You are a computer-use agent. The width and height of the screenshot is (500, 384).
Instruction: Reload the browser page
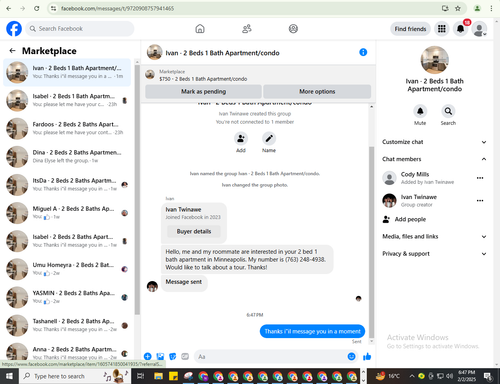pyautogui.click(x=37, y=8)
